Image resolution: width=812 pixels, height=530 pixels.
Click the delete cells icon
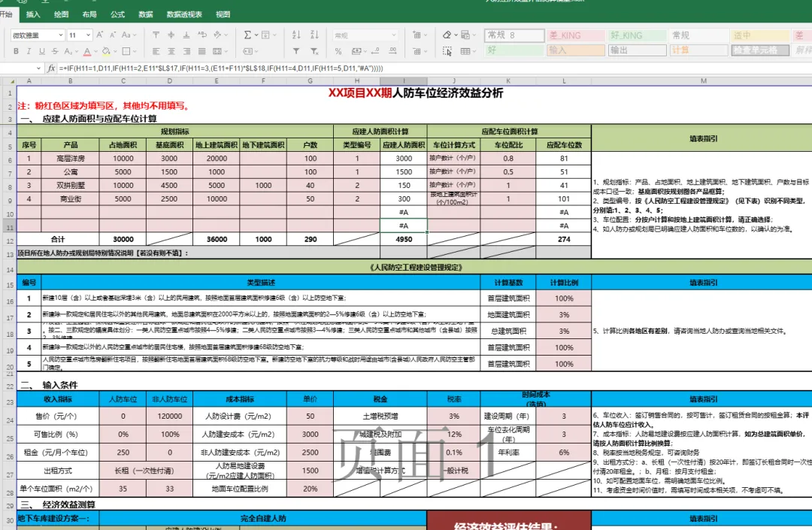tap(417, 51)
